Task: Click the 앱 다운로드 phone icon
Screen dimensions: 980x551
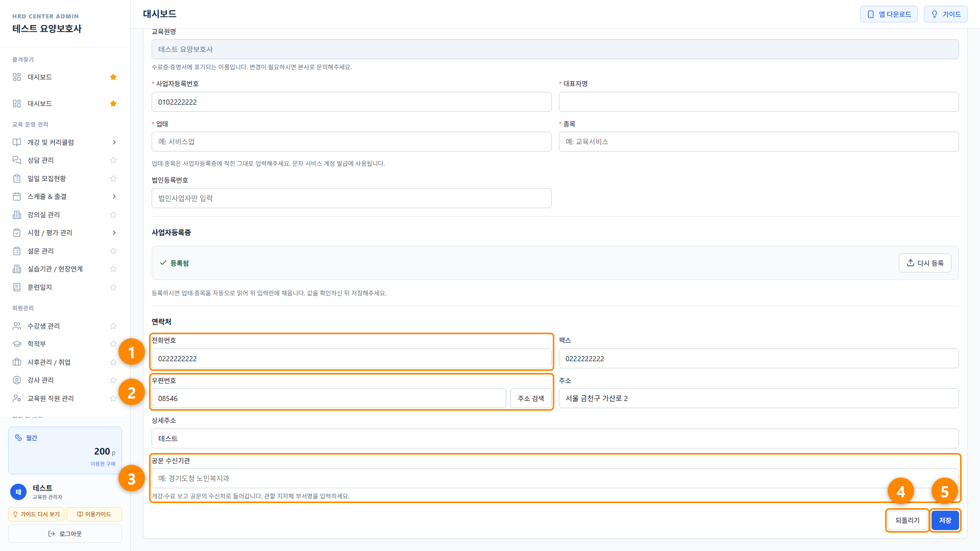Action: (x=871, y=14)
